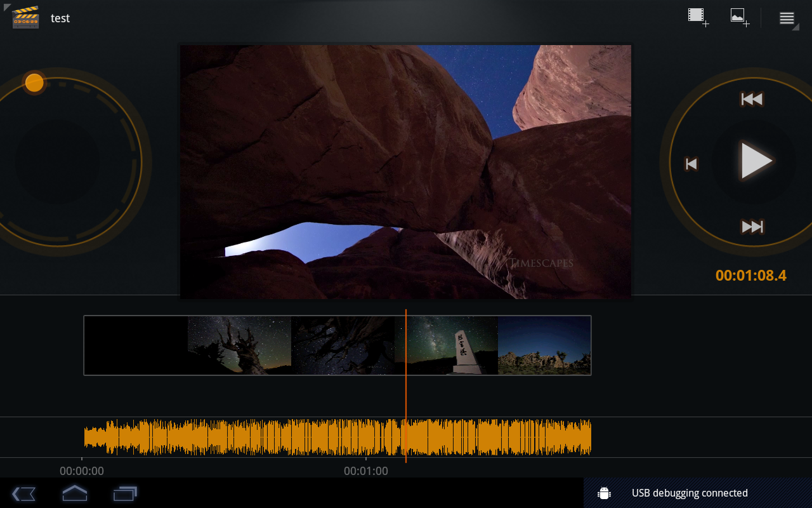Select the dead tree starry sky thumbnail
The height and width of the screenshot is (508, 812).
(239, 345)
